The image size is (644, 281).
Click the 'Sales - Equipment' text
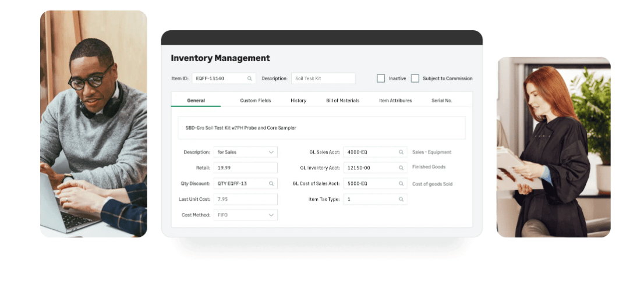click(431, 152)
